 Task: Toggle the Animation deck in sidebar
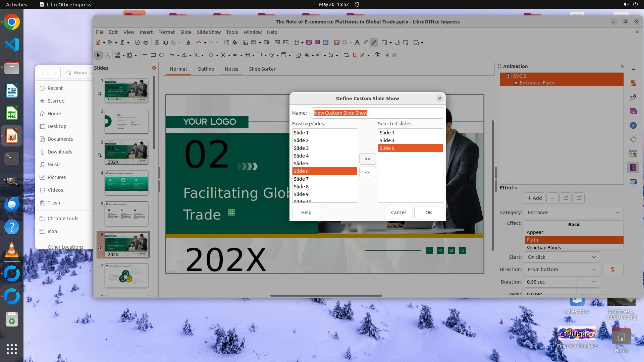(x=633, y=167)
